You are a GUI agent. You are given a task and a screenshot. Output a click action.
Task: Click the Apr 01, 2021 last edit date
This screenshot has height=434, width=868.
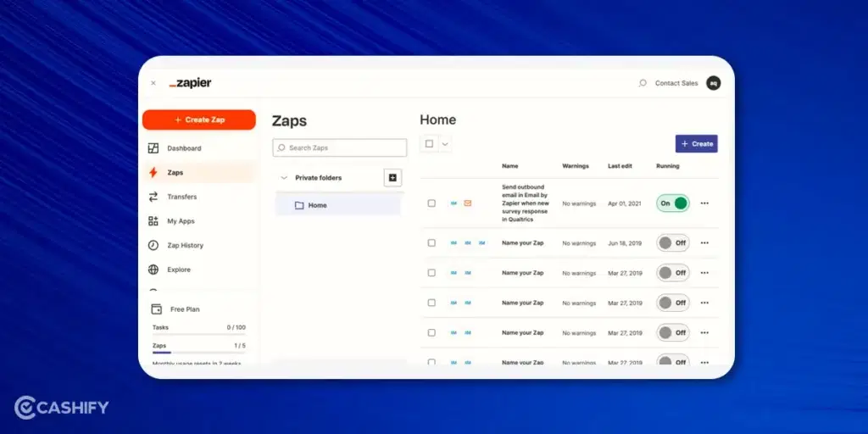click(625, 203)
